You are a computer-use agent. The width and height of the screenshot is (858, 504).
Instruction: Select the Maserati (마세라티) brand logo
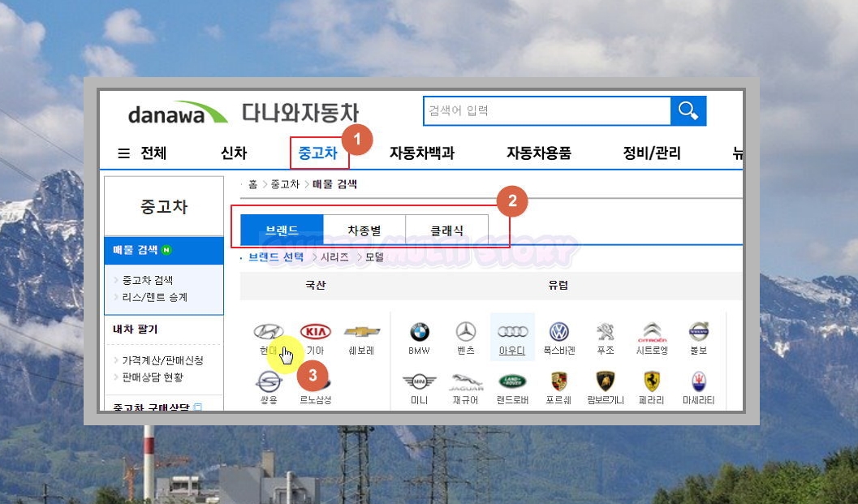[699, 381]
